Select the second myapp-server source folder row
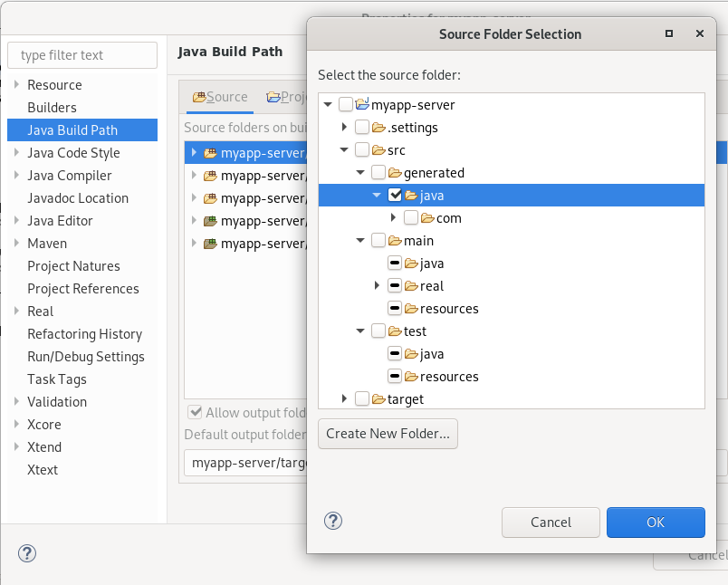 (x=246, y=176)
